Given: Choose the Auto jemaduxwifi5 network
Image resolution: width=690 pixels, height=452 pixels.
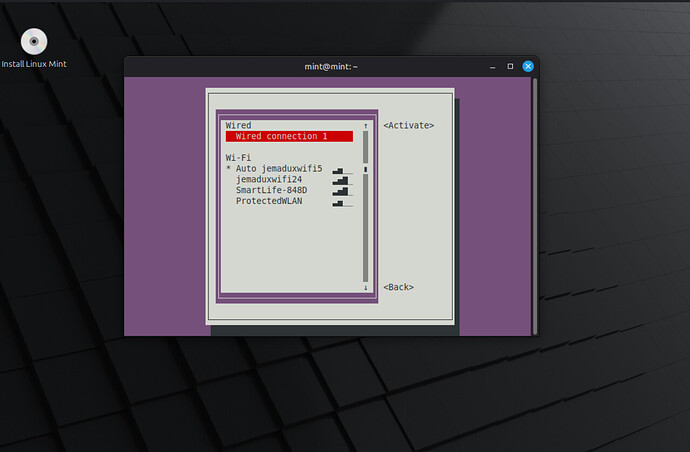Looking at the screenshot, I should (289, 169).
